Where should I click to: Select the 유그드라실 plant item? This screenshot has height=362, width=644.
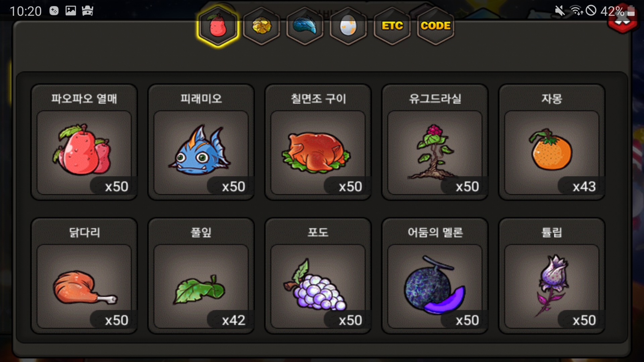coord(435,142)
